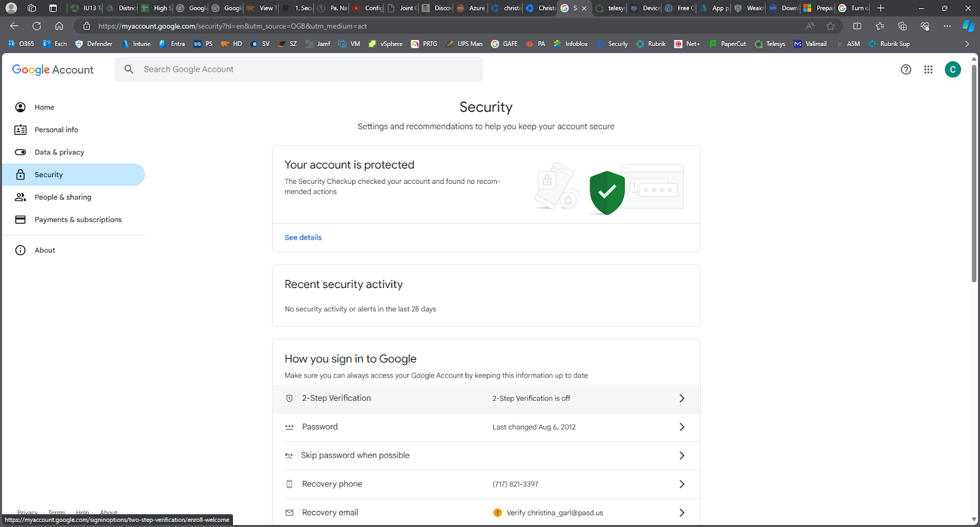Click the browser refresh icon

click(37, 26)
